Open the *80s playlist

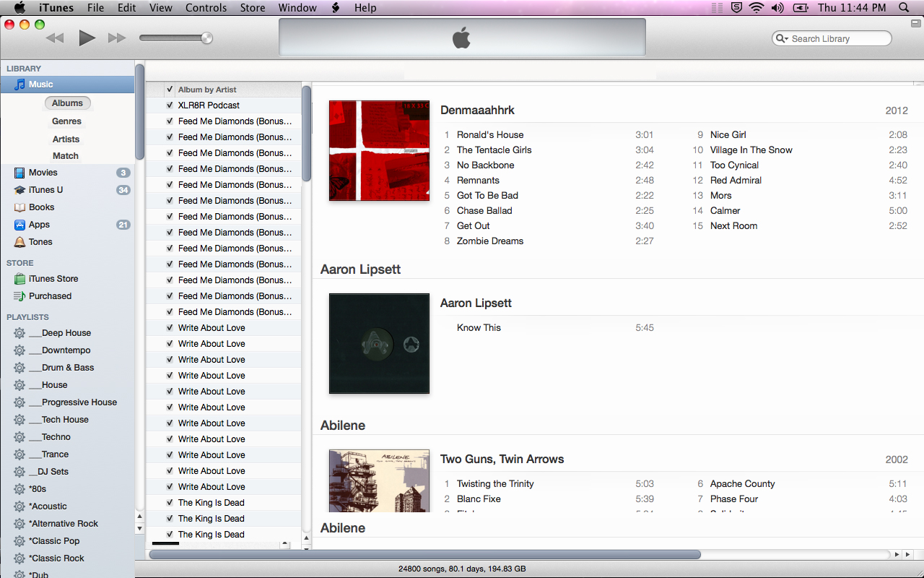tap(38, 489)
